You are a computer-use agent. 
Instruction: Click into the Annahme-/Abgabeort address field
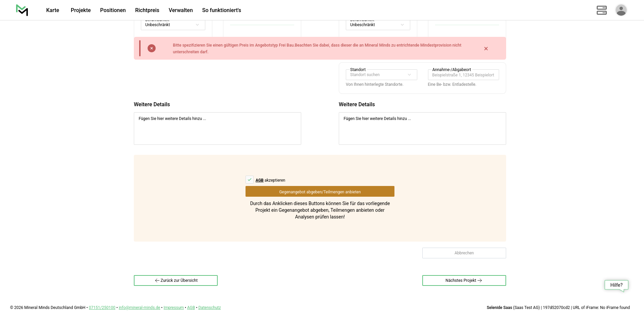[x=463, y=75]
